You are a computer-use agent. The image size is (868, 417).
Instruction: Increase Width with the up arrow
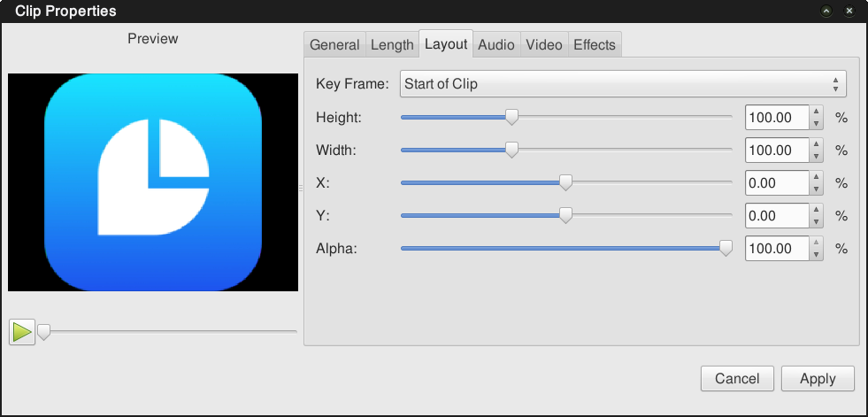coord(816,144)
